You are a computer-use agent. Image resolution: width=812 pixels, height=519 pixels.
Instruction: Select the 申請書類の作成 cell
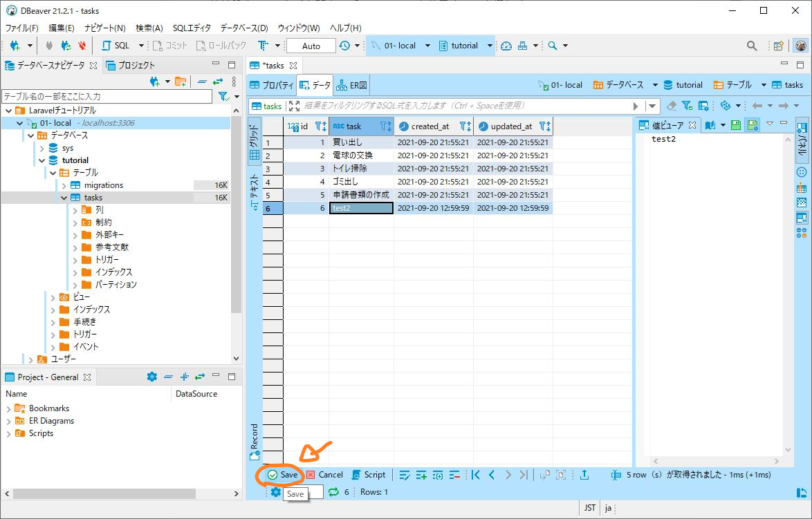(361, 195)
